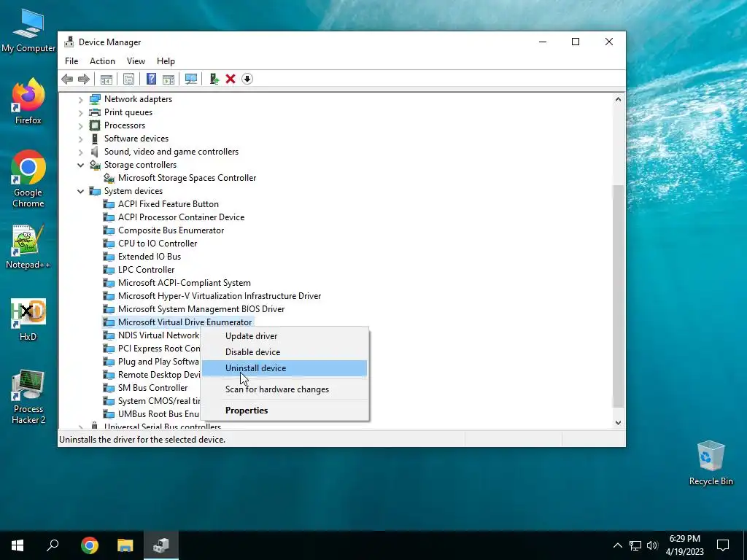Open the View menu
The height and width of the screenshot is (560, 747).
136,61
